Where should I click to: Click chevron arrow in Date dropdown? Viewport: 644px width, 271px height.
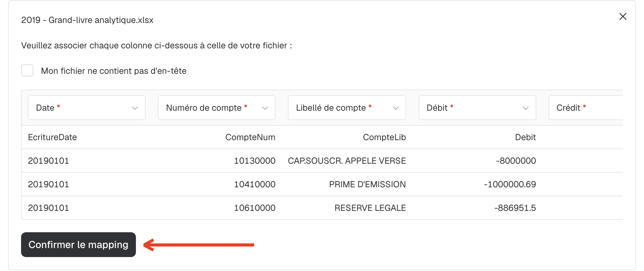(135, 108)
